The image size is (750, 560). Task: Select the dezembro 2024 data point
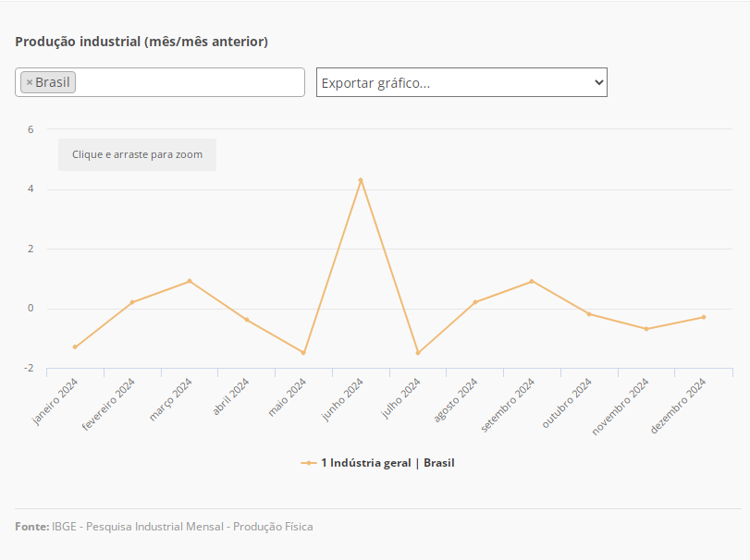tap(703, 317)
